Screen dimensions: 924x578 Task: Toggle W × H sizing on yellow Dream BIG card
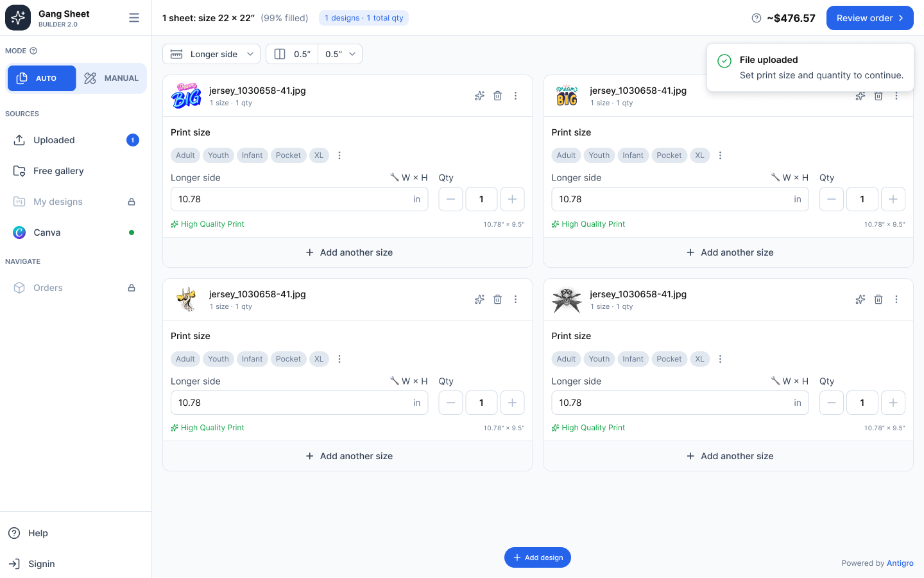pyautogui.click(x=789, y=177)
